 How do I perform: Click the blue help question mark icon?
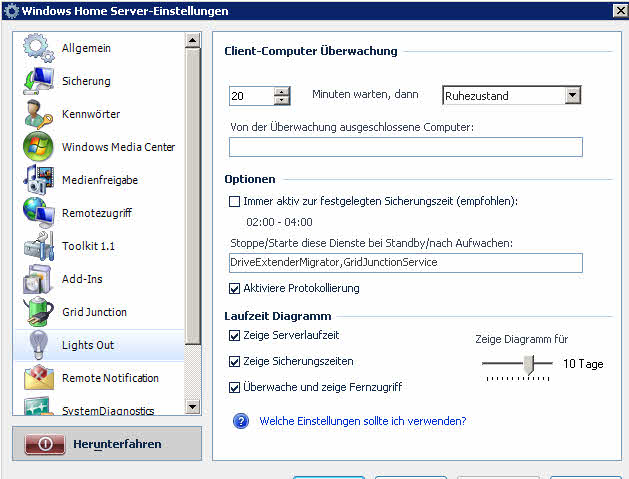pyautogui.click(x=241, y=421)
